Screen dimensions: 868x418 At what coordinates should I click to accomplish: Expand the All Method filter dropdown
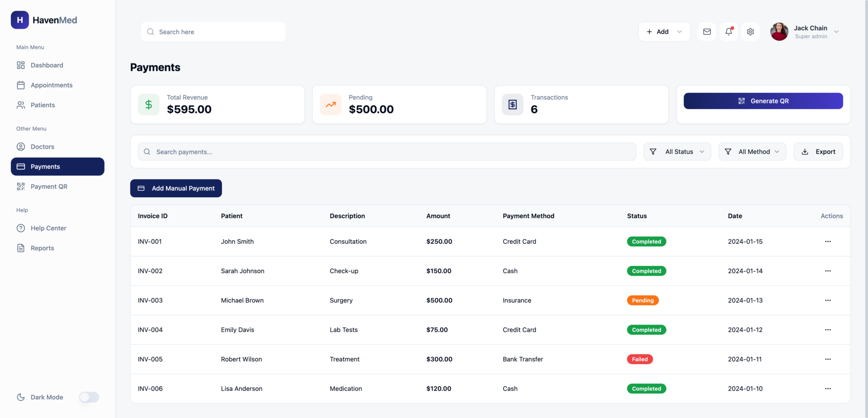(x=752, y=152)
